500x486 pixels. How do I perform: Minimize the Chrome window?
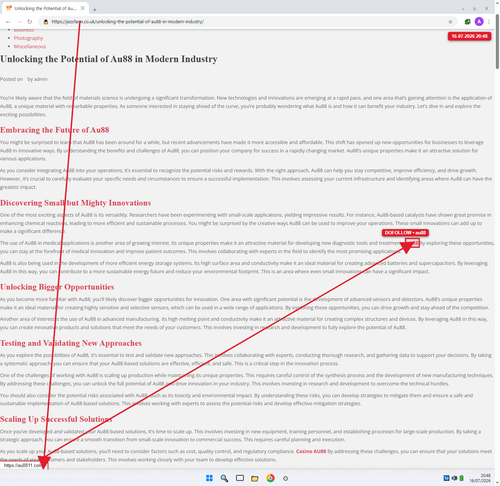click(463, 9)
